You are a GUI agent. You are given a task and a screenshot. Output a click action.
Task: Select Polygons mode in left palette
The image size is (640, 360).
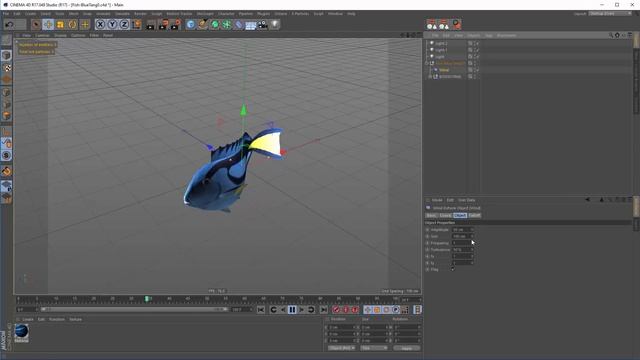click(7, 116)
